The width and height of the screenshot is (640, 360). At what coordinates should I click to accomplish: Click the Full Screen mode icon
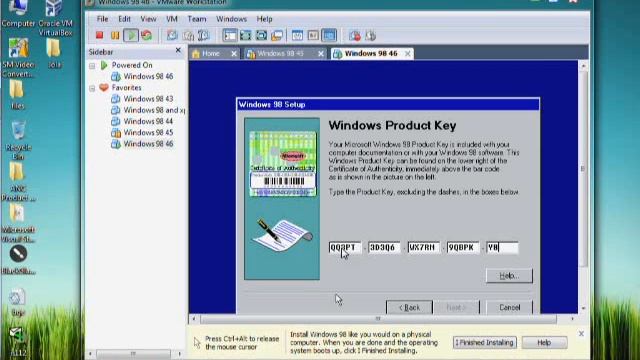click(x=246, y=35)
